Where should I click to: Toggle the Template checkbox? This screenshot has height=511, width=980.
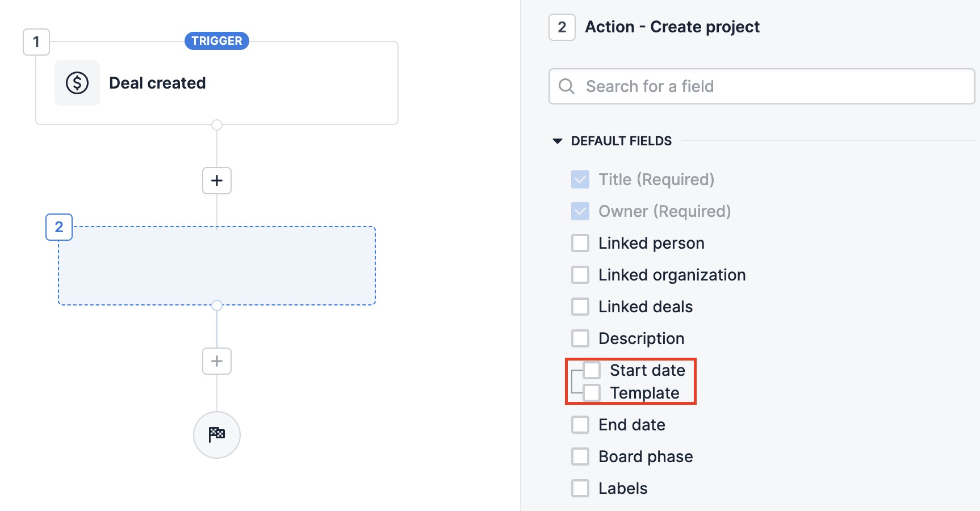click(592, 393)
